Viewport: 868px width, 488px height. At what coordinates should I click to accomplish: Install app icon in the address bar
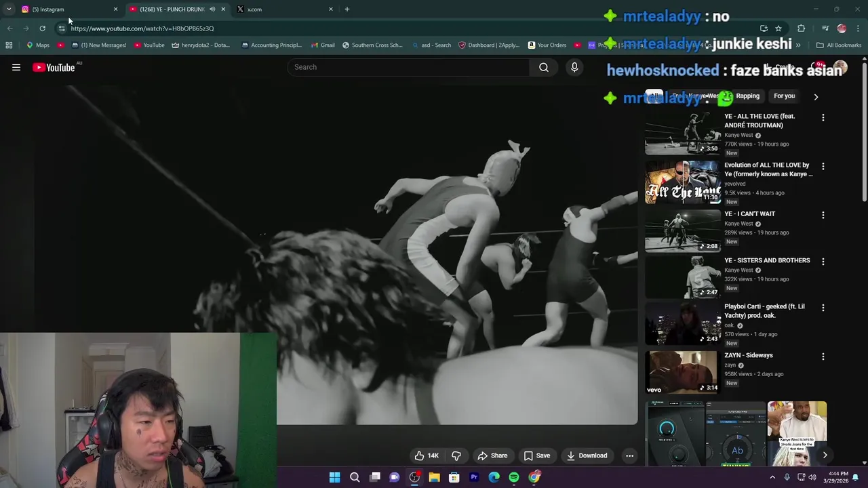[764, 28]
